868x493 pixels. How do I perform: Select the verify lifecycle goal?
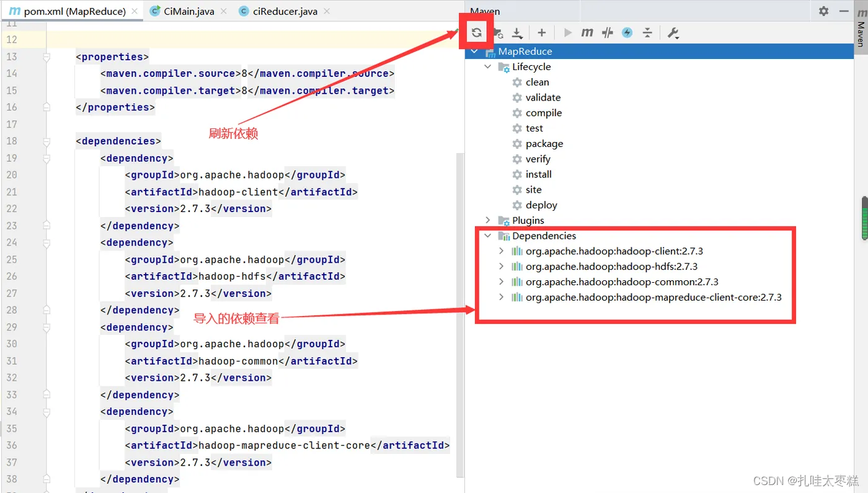(538, 159)
